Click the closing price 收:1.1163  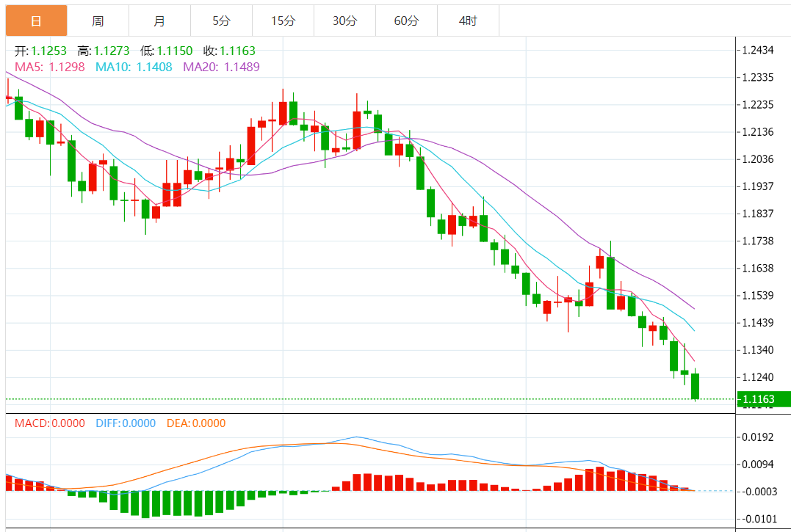(230, 51)
